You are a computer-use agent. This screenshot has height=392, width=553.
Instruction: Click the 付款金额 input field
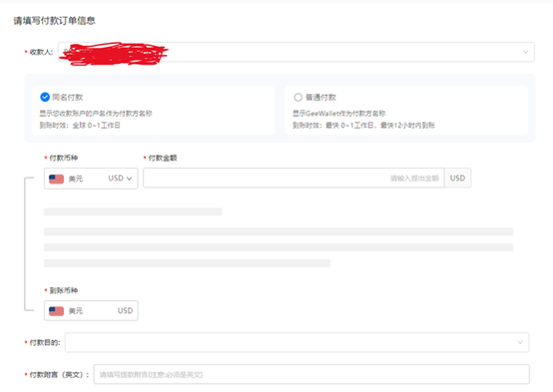pos(293,178)
